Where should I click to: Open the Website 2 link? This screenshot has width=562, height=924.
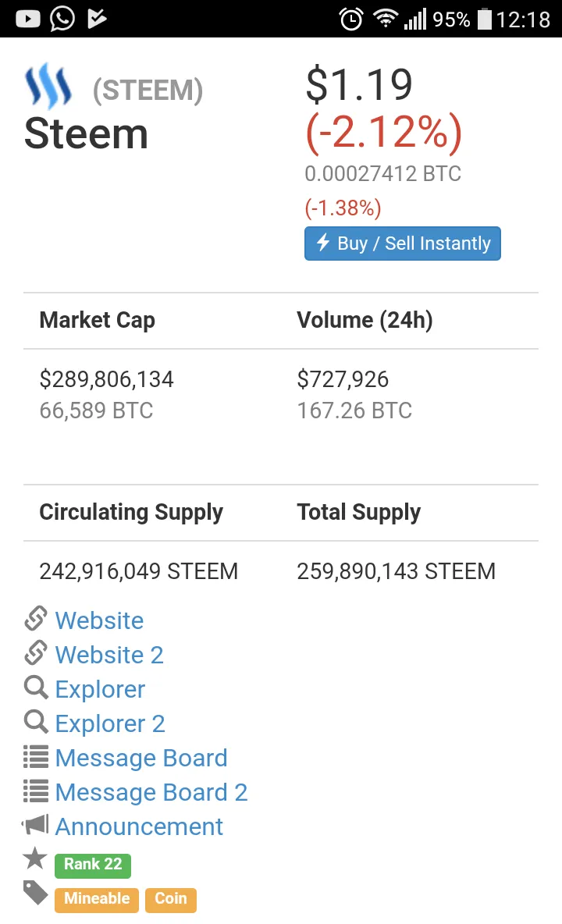tap(109, 655)
